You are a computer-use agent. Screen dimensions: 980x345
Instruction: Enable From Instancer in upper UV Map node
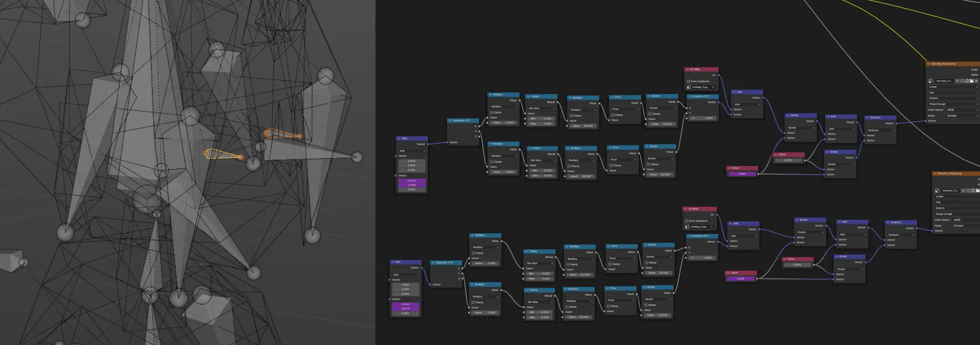coord(689,81)
